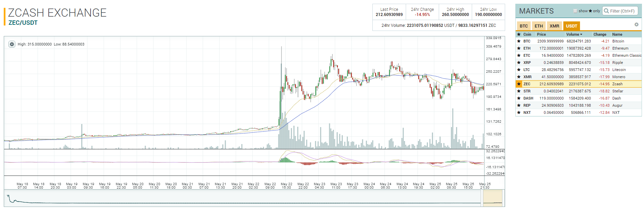Toggle the star for the XRP row
This screenshot has width=644, height=211.
tap(519, 63)
